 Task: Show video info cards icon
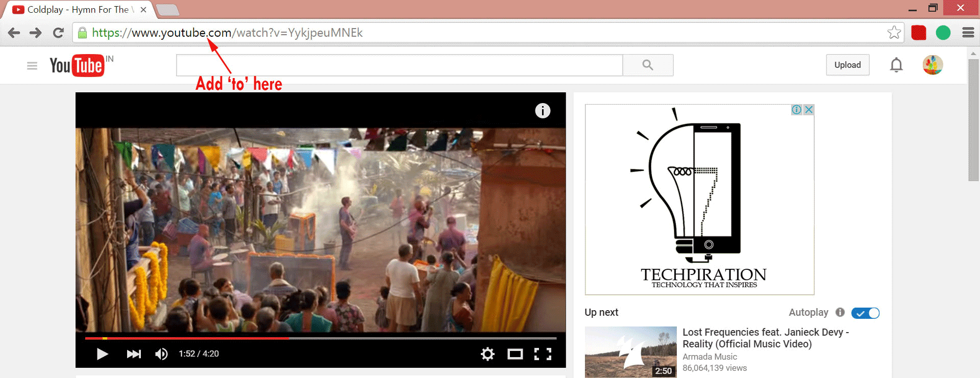[x=543, y=111]
